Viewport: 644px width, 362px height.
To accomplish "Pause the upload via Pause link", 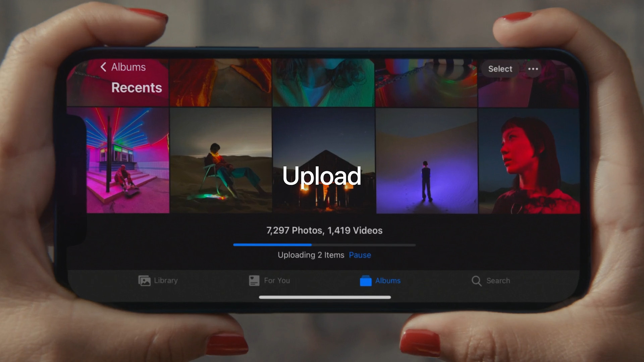I will (x=360, y=255).
